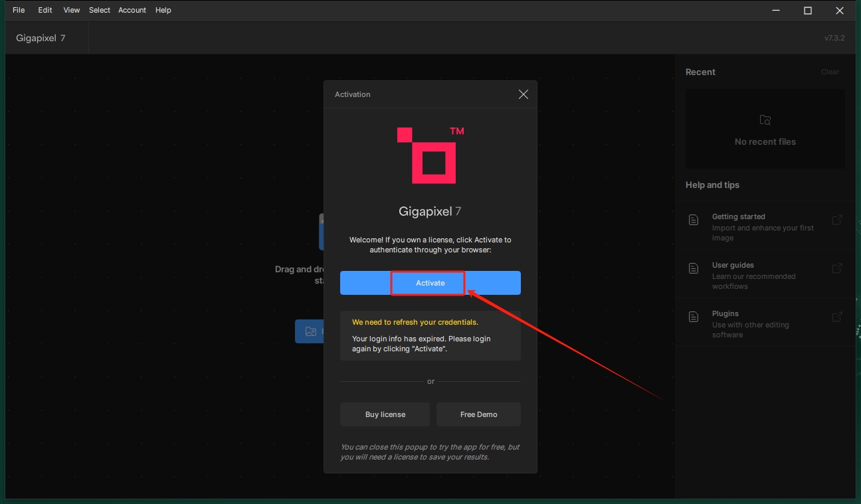
Task: Close the Gigapixel application window
Action: point(840,10)
